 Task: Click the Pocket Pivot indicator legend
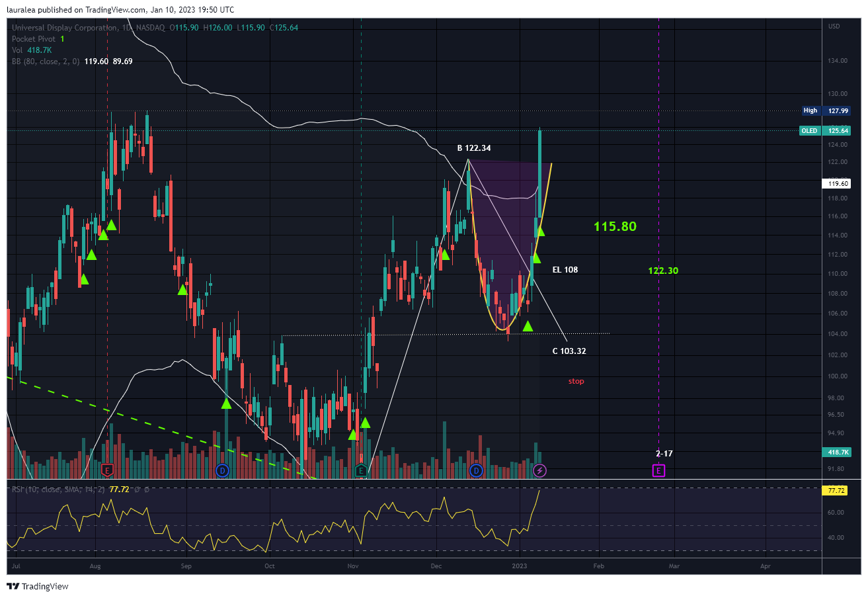tap(40, 39)
